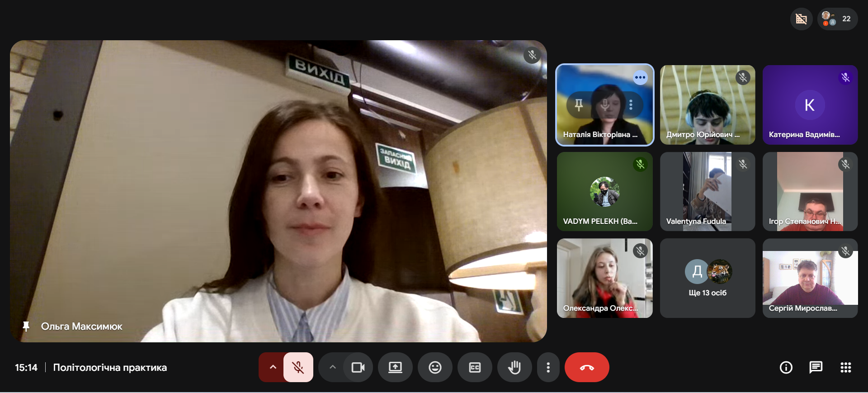
Task: Raise your hand in the meeting
Action: (514, 367)
